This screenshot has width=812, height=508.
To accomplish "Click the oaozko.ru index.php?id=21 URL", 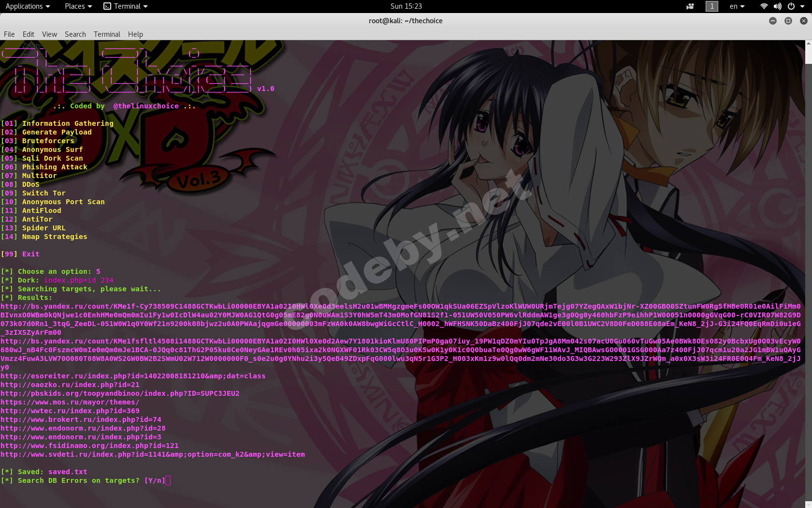I will coord(70,385).
